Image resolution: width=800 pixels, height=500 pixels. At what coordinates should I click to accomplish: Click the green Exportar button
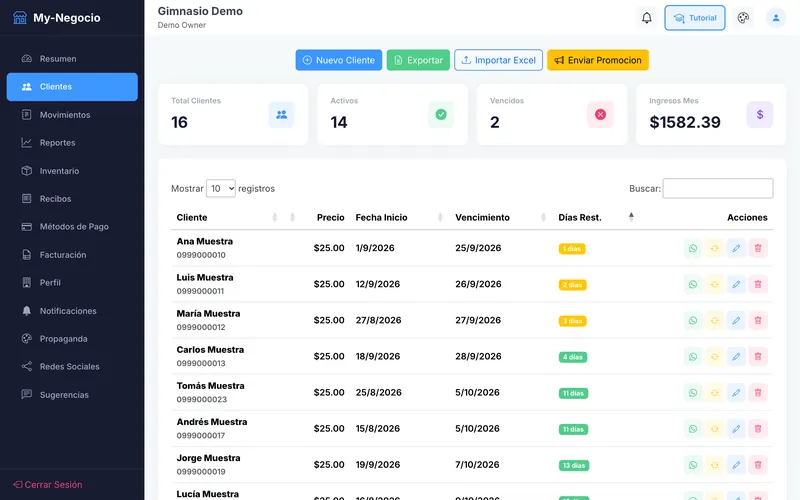[418, 60]
